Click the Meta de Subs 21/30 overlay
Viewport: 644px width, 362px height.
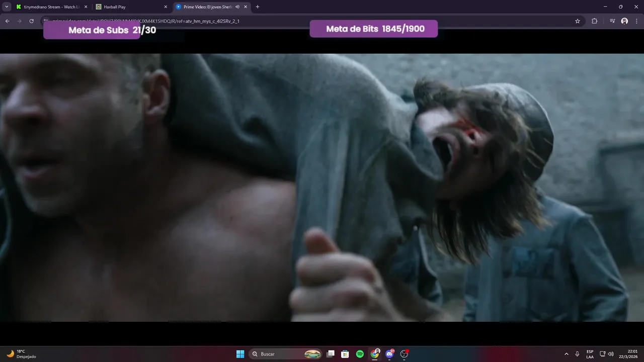click(100, 30)
